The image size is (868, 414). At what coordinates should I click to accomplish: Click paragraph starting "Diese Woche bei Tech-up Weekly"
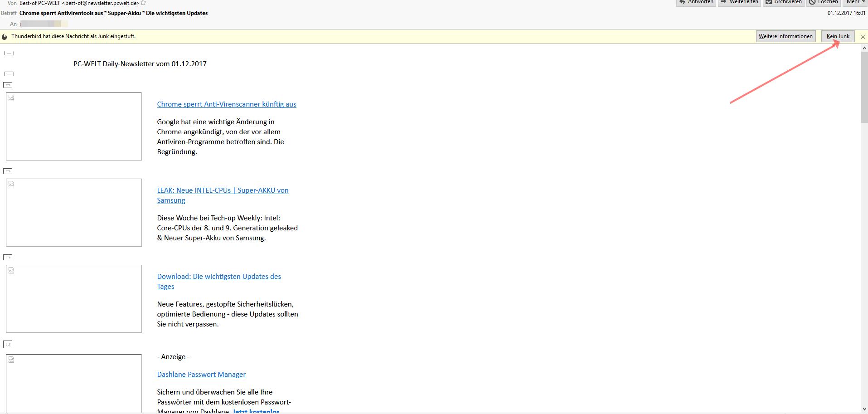(228, 228)
